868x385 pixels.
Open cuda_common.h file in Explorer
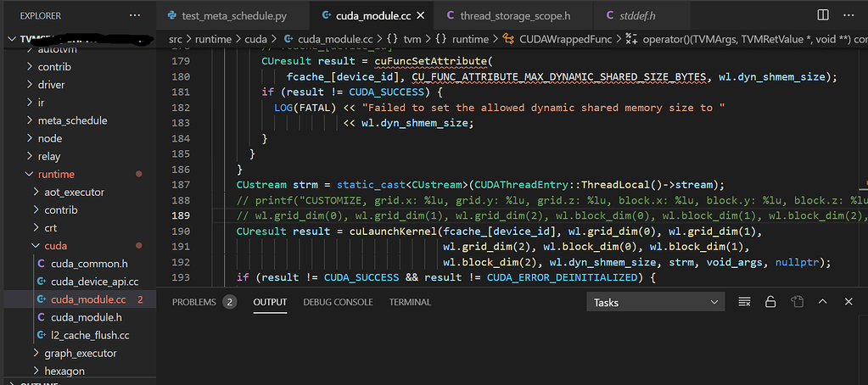[x=88, y=264]
